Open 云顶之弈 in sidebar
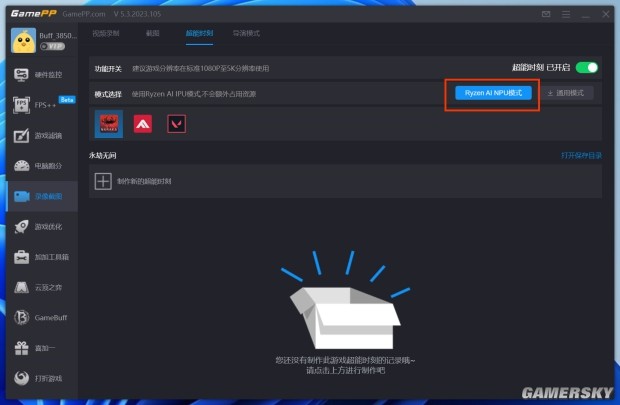This screenshot has height=405, width=620. pyautogui.click(x=42, y=288)
